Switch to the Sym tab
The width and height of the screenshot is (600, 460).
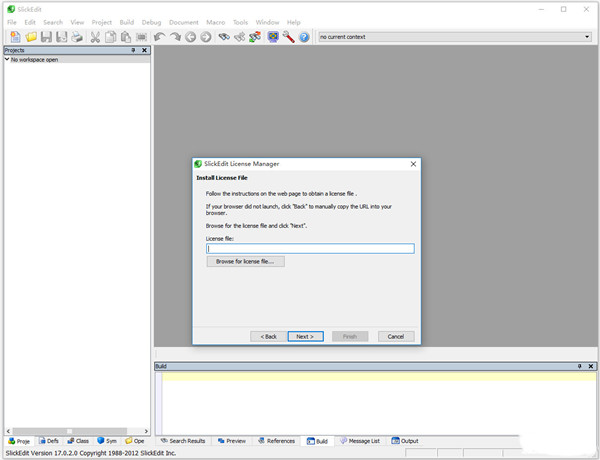tap(107, 441)
